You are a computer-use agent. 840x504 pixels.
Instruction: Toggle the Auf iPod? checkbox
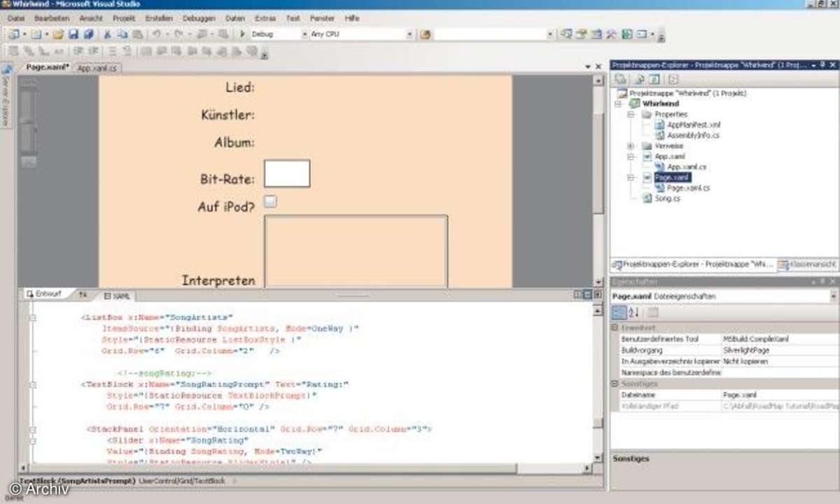pos(270,202)
